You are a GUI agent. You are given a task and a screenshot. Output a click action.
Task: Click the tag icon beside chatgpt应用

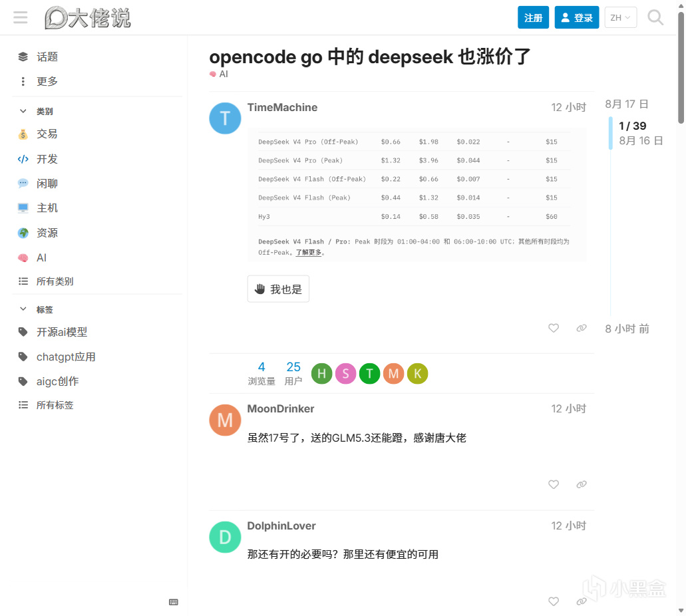[x=23, y=357]
